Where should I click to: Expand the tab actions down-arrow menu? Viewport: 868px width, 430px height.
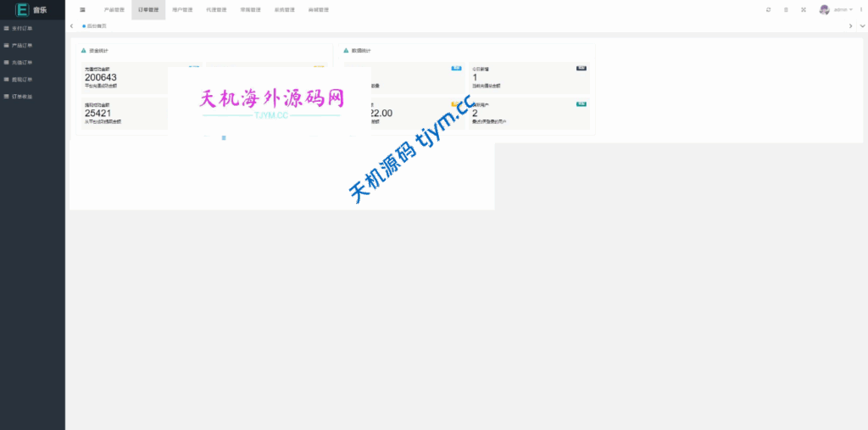pos(862,26)
